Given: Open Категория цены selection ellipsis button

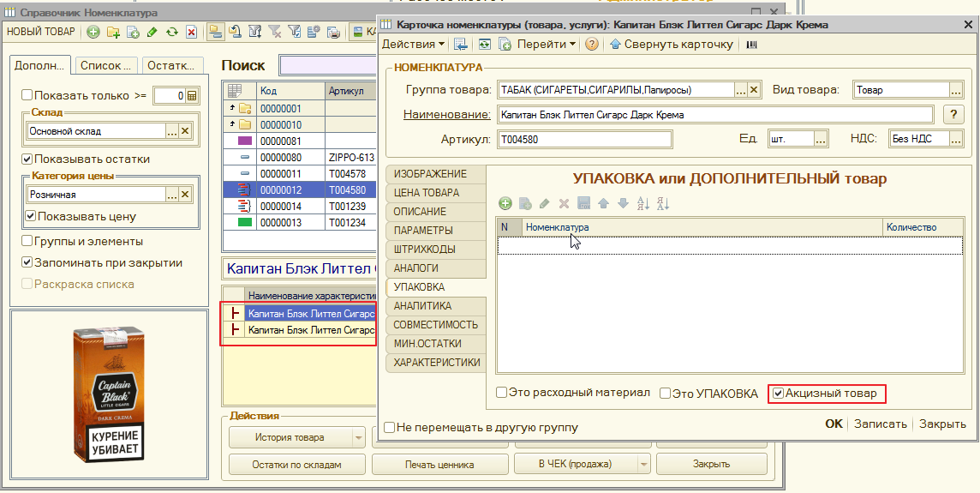Looking at the screenshot, I should [172, 195].
